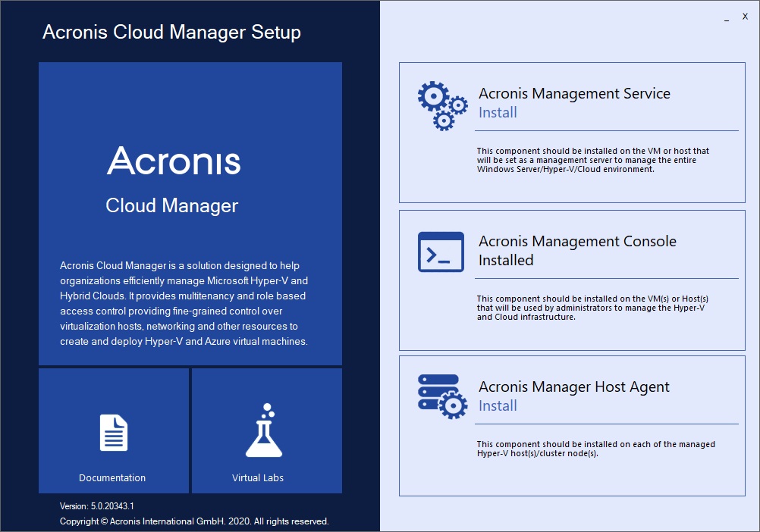Viewport: 760px width, 532px height.
Task: Click the Cloud Manager product description paragraph
Action: [x=184, y=304]
